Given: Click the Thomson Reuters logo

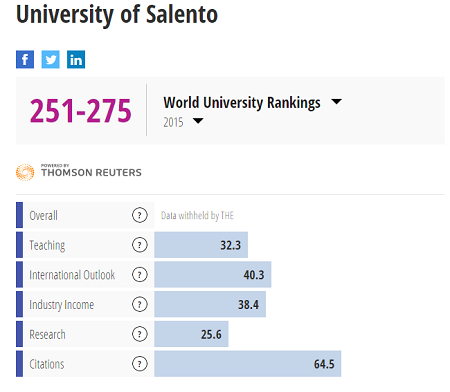Looking at the screenshot, I should click(79, 172).
